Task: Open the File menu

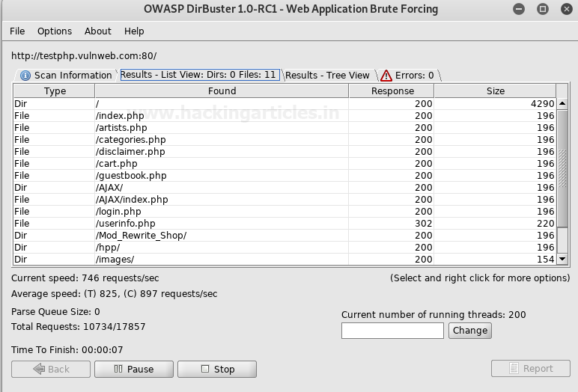Action: [x=17, y=31]
